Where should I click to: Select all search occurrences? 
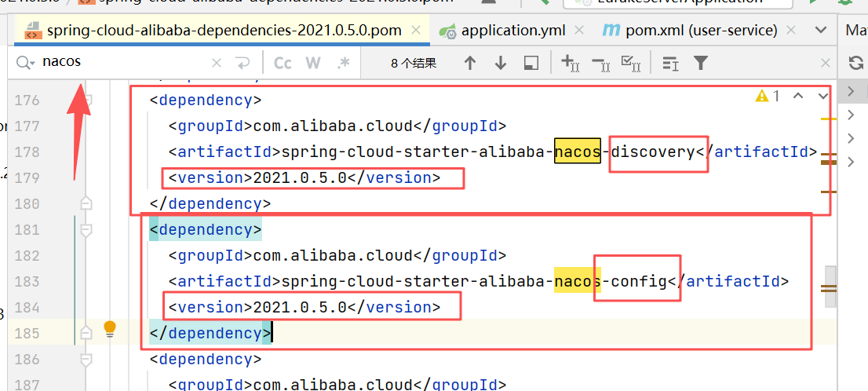click(x=631, y=63)
